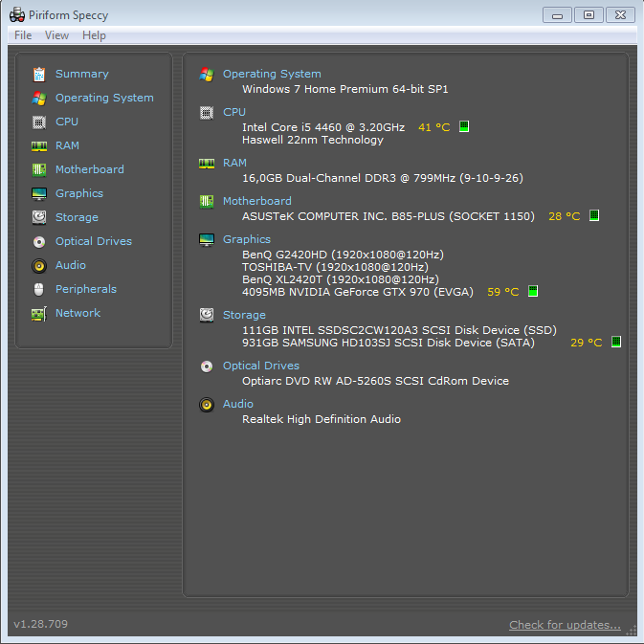Select CPU in the sidebar
This screenshot has width=644, height=644.
pos(67,122)
